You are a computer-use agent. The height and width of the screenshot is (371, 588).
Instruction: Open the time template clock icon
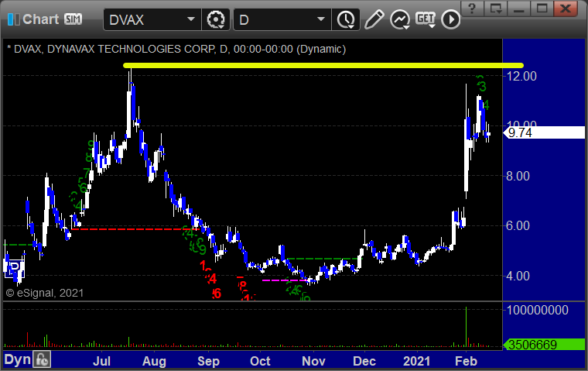pos(345,19)
